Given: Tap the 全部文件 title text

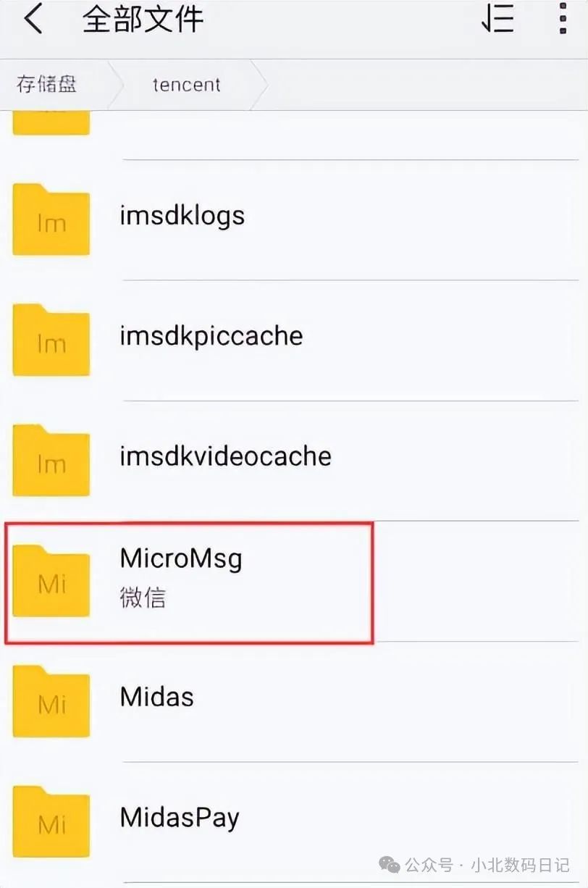Looking at the screenshot, I should coord(143,20).
